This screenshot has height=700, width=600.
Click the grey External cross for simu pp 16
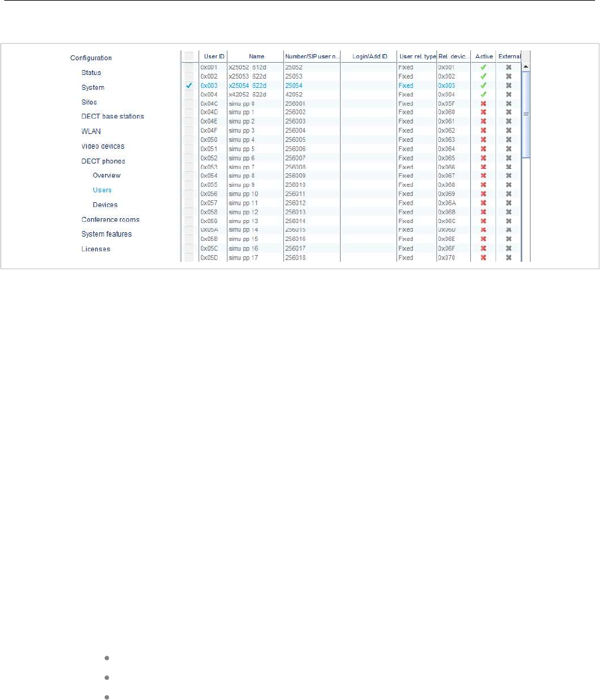[x=508, y=248]
